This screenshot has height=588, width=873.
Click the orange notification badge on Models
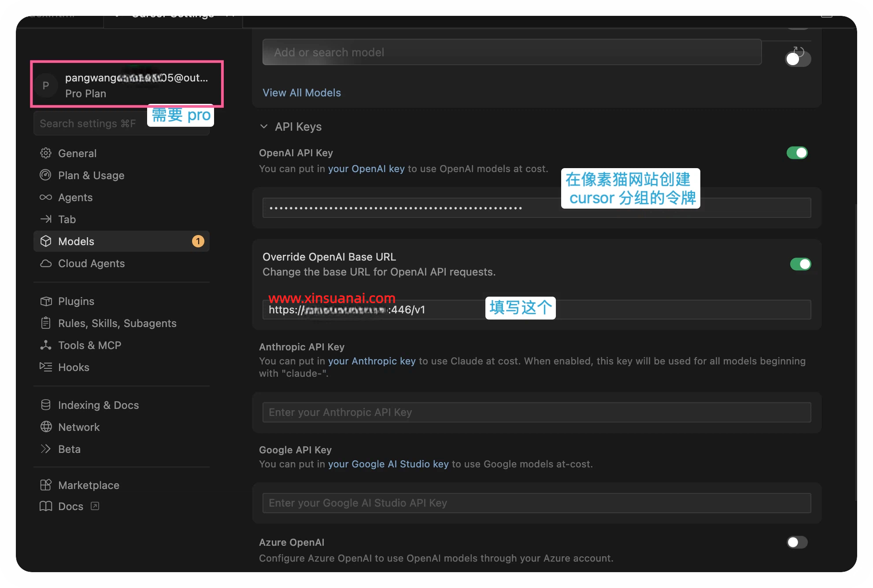pyautogui.click(x=198, y=241)
